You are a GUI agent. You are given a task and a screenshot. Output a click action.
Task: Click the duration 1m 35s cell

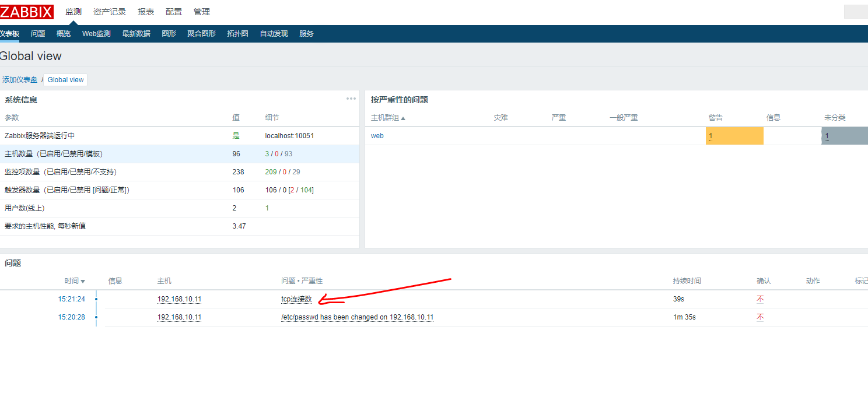point(684,317)
